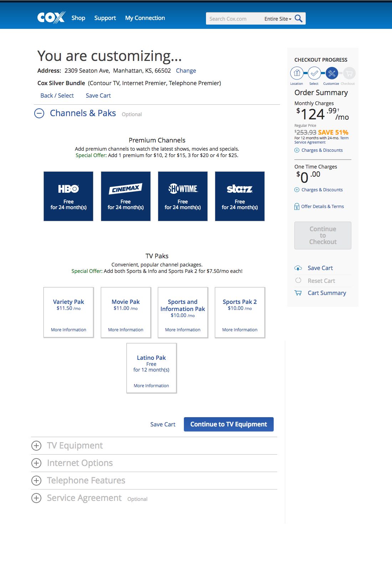This screenshot has width=392, height=570.
Task: Click the search magnifier icon
Action: click(x=299, y=19)
